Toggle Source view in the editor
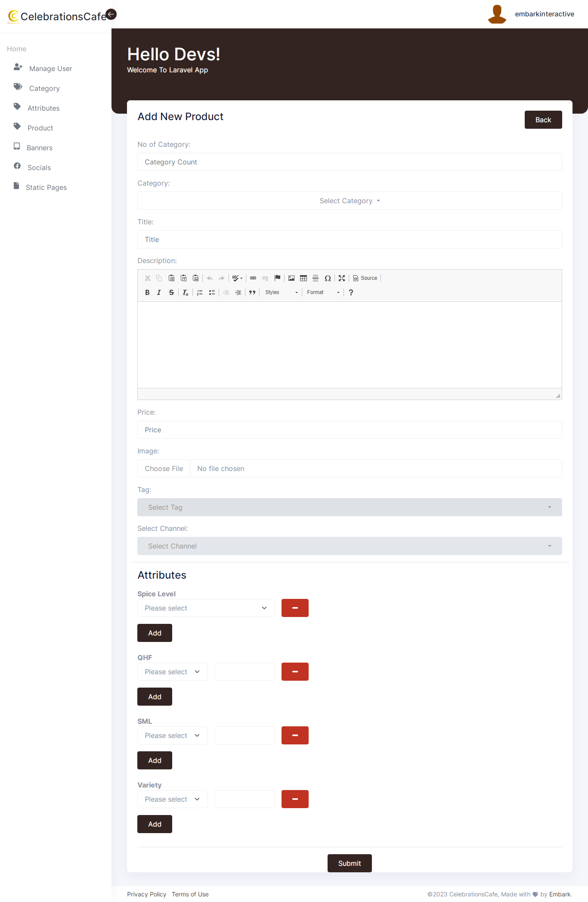The image size is (588, 902). point(365,278)
